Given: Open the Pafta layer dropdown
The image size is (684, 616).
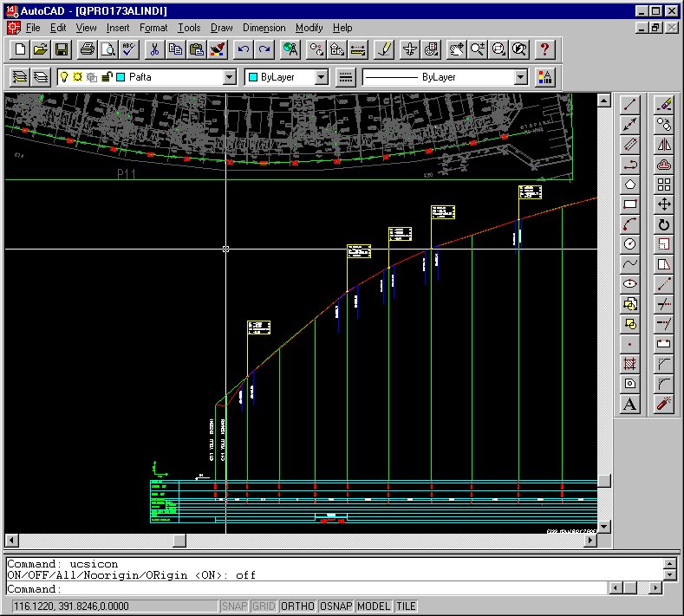Looking at the screenshot, I should pos(229,77).
